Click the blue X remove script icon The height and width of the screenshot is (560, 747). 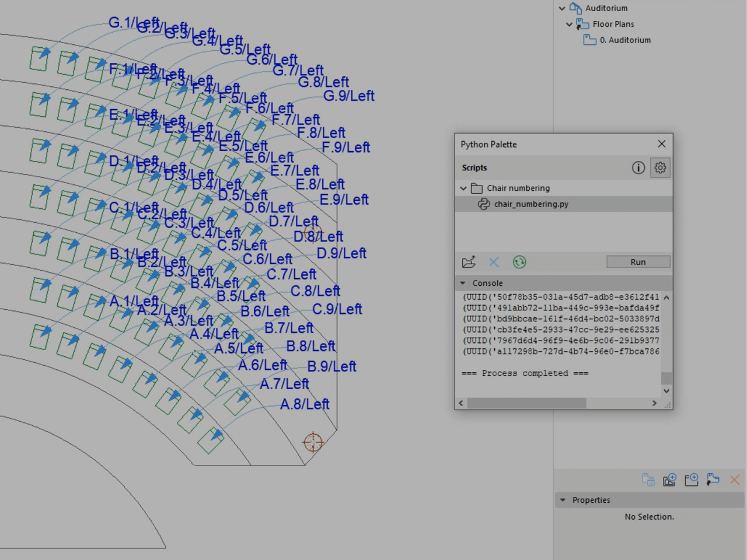tap(494, 262)
